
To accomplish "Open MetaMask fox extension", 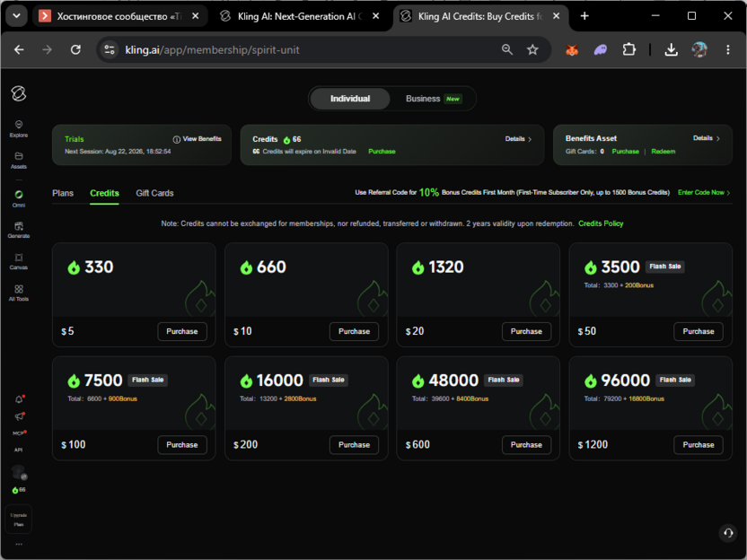I will [x=572, y=49].
